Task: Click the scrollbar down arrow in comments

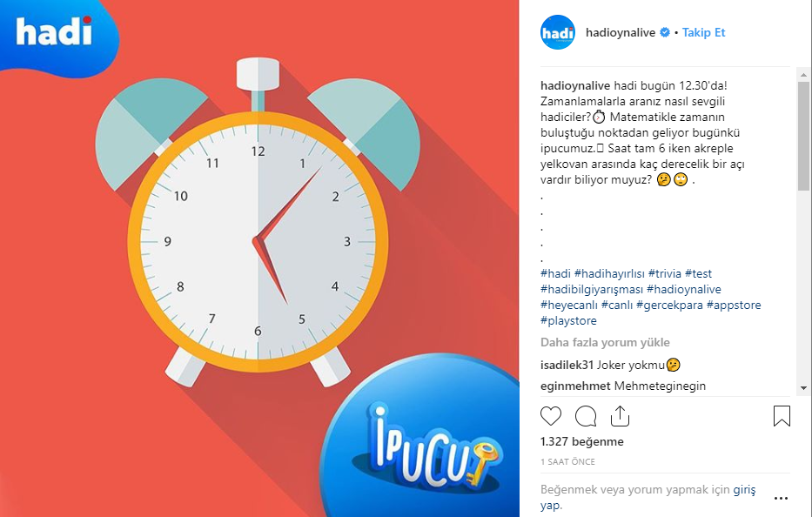Action: pyautogui.click(x=803, y=387)
